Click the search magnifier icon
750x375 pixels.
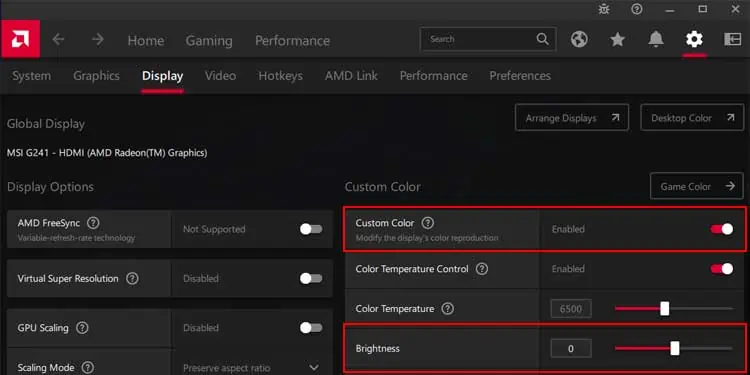[x=542, y=39]
